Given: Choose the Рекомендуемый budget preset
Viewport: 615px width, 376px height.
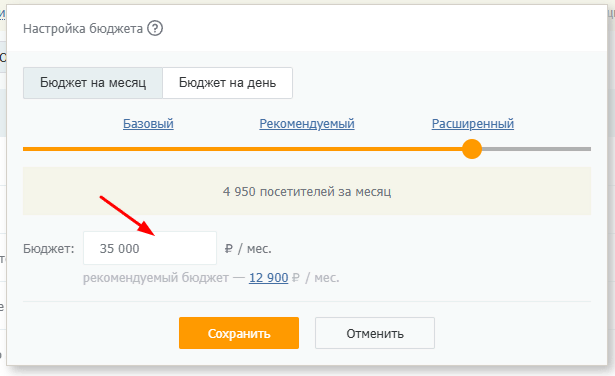Looking at the screenshot, I should (x=307, y=124).
